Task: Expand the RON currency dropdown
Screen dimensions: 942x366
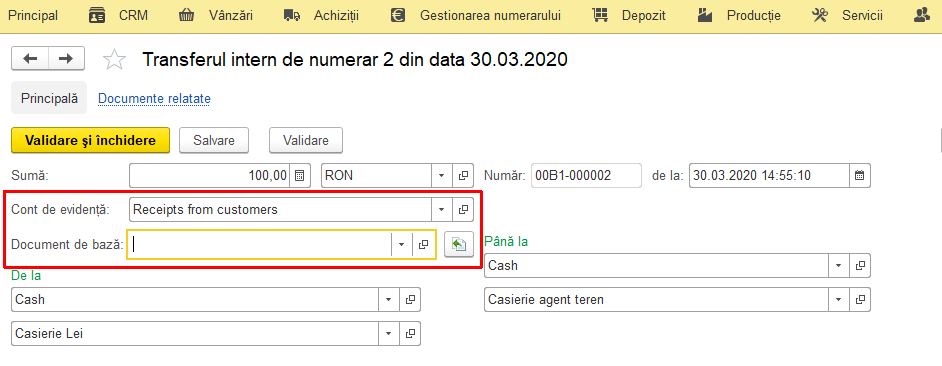Action: coord(442,175)
